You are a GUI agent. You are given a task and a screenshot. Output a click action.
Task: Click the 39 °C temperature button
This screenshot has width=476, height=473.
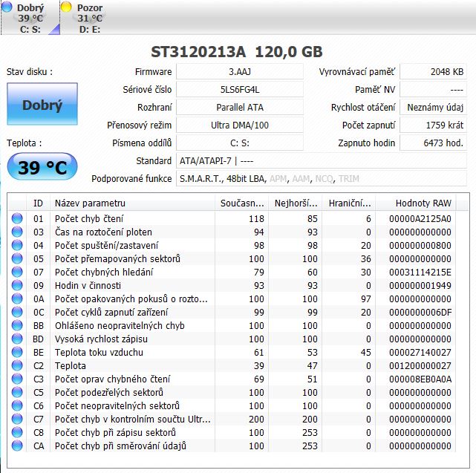tap(42, 168)
